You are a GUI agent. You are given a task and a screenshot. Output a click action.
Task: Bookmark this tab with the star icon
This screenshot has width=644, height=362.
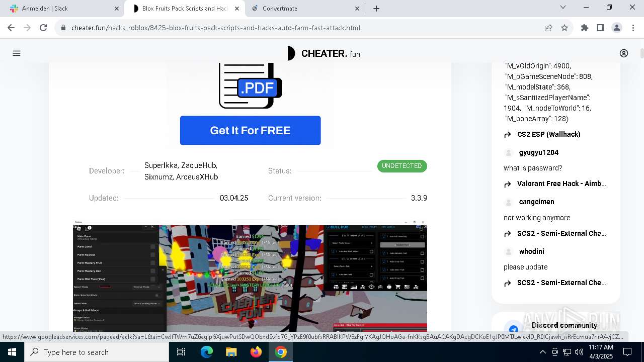[x=565, y=28]
